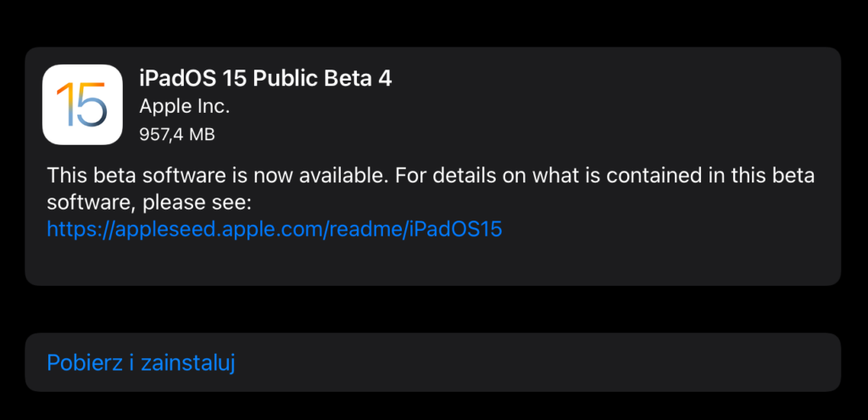Click the "MB" unit beside the file size
Viewport: 868px width, 420px height.
(202, 134)
